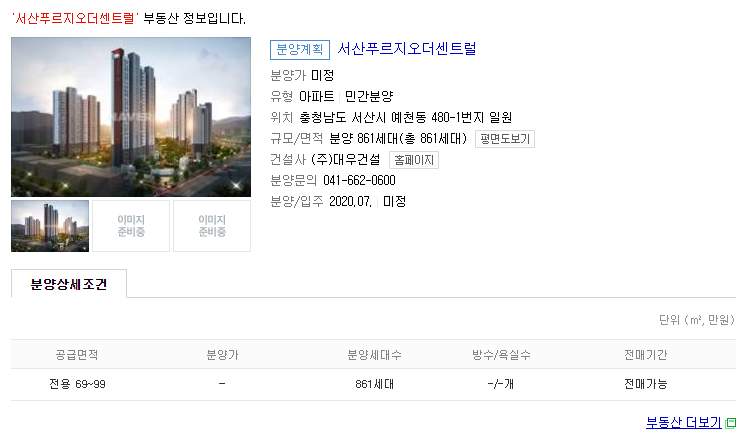The height and width of the screenshot is (448, 753).
Task: Click the 분양세대수 column header
Action: pyautogui.click(x=375, y=355)
